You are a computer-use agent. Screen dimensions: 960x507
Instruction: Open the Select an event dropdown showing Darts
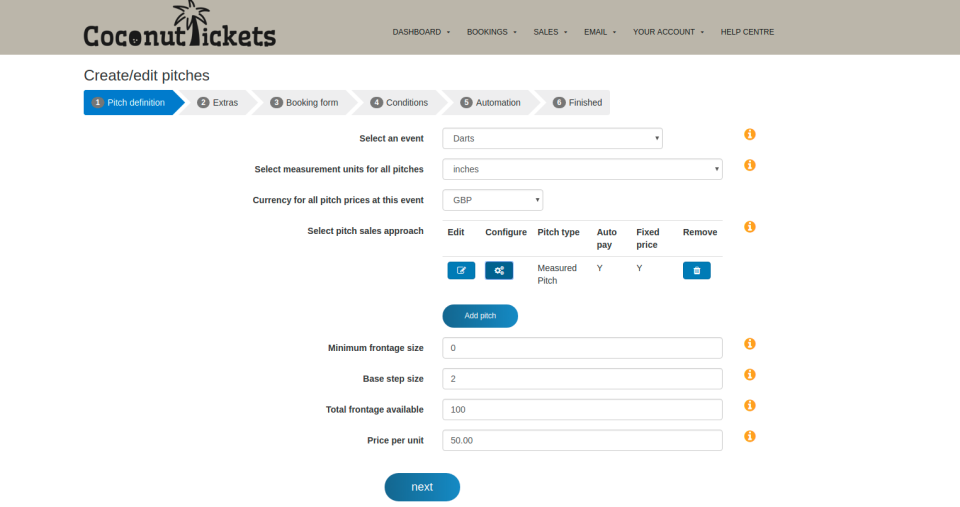pos(552,138)
